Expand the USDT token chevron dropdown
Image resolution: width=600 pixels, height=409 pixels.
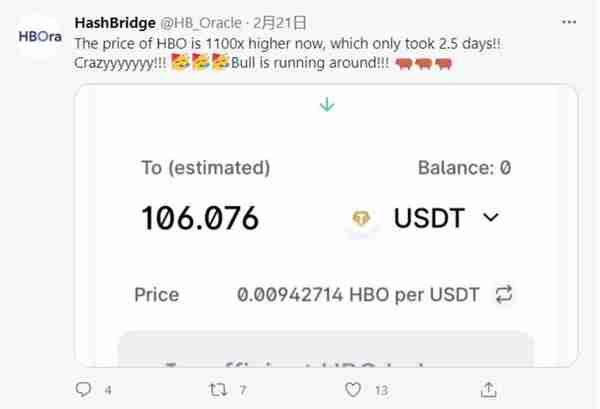(x=491, y=217)
